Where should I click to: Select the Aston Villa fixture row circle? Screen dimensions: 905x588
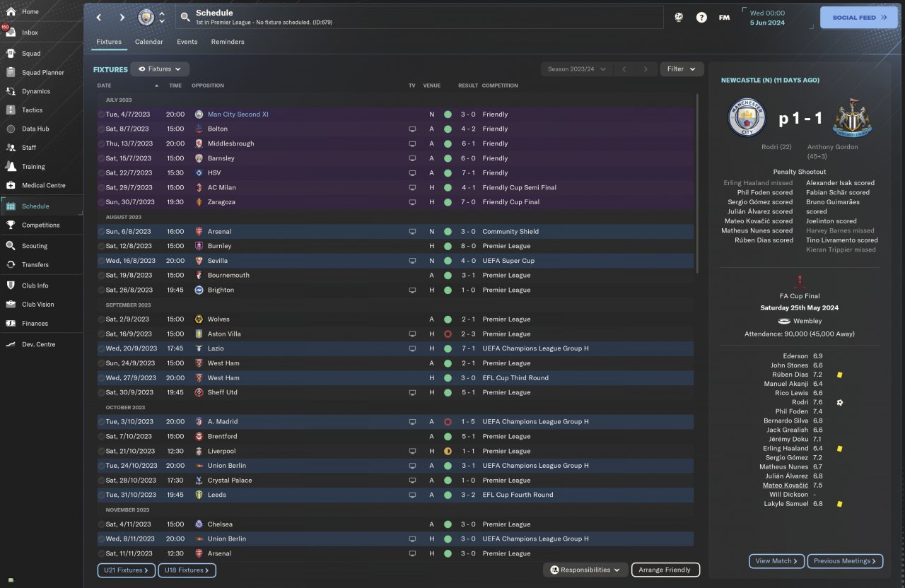tap(101, 334)
